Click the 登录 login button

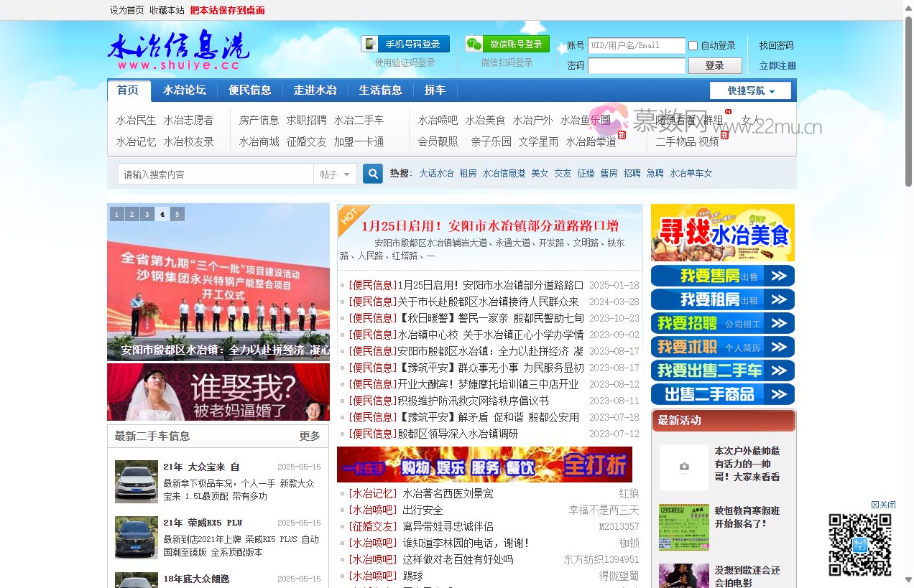point(714,65)
